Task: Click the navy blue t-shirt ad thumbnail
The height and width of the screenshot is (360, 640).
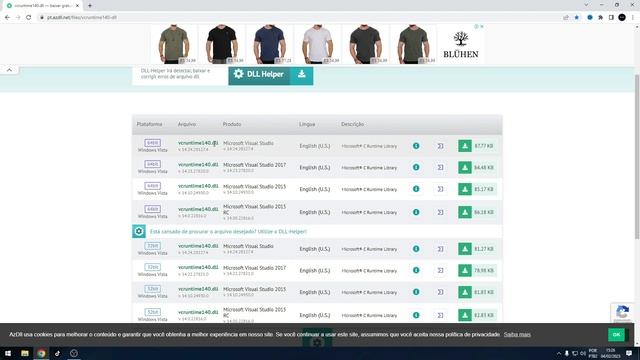Action: 269,44
